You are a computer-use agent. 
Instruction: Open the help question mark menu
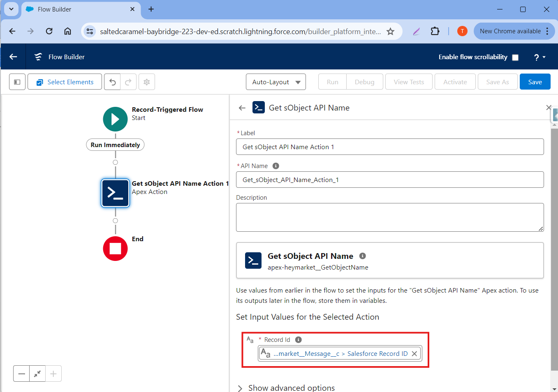pos(539,57)
